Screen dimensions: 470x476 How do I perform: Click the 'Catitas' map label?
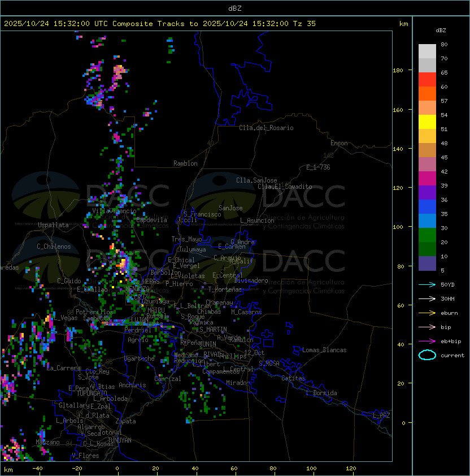(x=293, y=378)
